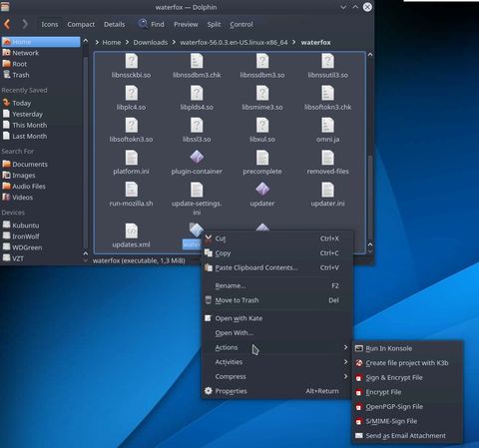Choose Run In Konsole action
This screenshot has height=448, width=479.
407,348
